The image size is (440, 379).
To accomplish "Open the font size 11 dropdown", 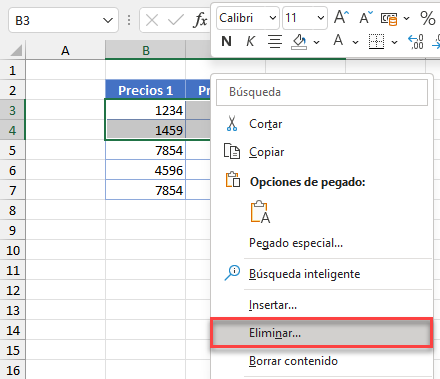I will (321, 18).
